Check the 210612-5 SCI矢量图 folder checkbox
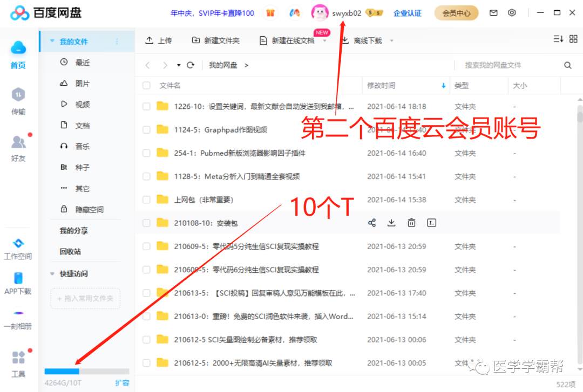 pyautogui.click(x=146, y=340)
